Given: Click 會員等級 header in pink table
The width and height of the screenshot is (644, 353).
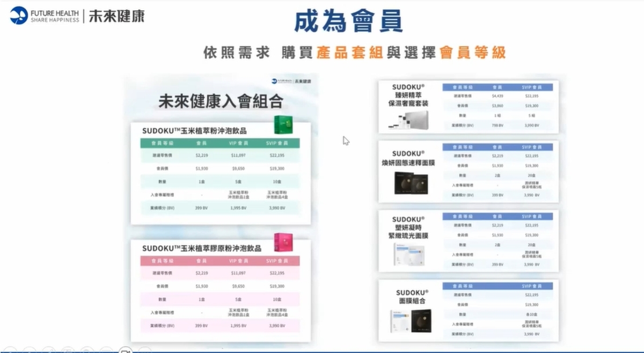Looking at the screenshot, I should click(x=162, y=261).
